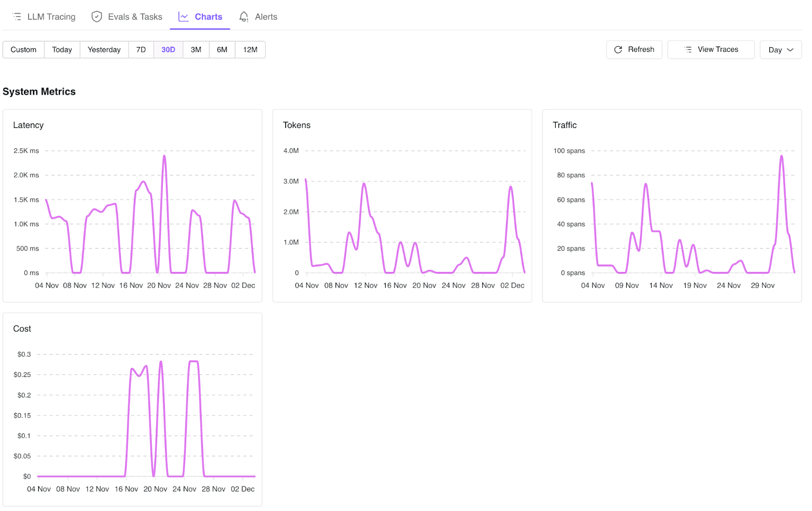
Task: Select the Custom date range option
Action: 23,49
